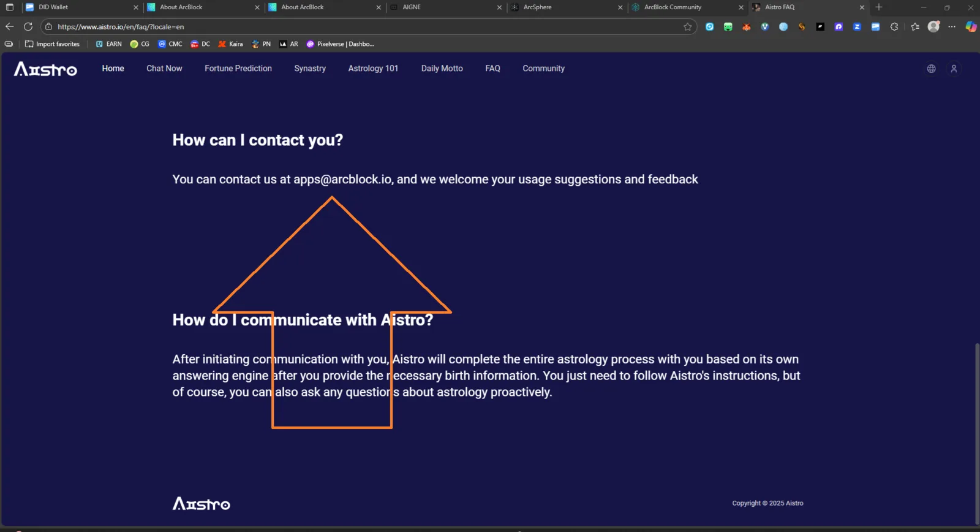Close the Aistro FAQ tab

pos(862,7)
